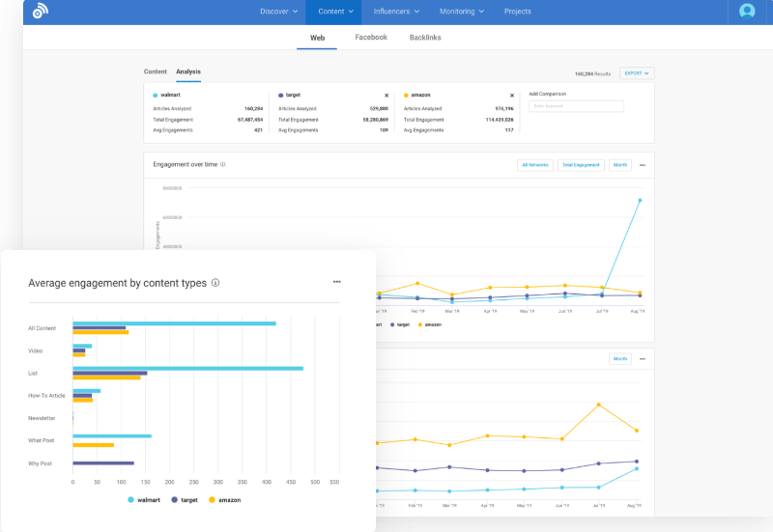
Task: Toggle target series in bar chart legend
Action: pos(186,500)
